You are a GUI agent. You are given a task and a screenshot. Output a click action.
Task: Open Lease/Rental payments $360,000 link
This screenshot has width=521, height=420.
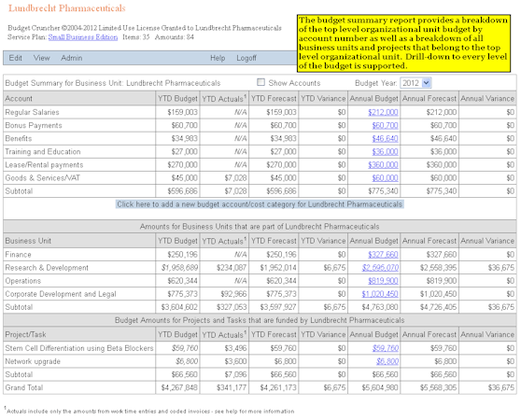click(x=383, y=164)
